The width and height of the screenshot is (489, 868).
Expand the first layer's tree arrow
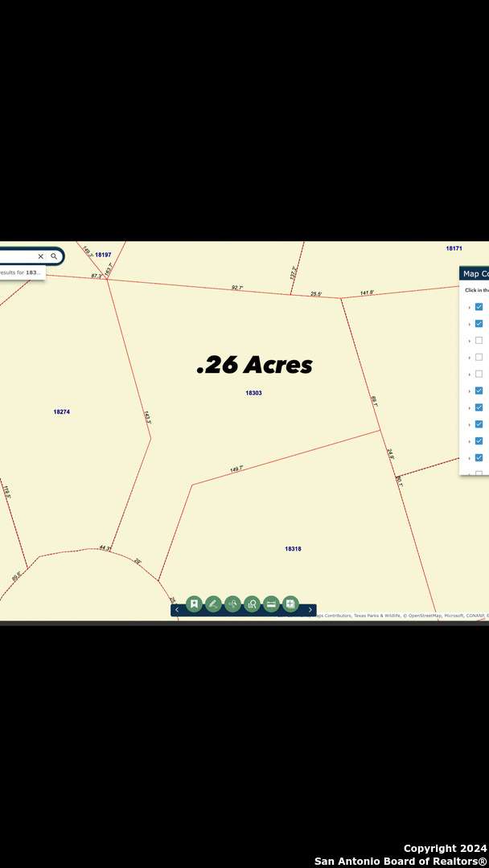click(x=469, y=307)
